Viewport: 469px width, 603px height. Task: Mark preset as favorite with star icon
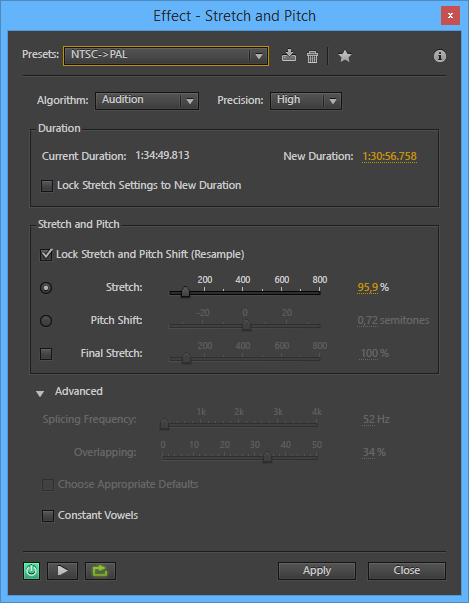pos(345,56)
